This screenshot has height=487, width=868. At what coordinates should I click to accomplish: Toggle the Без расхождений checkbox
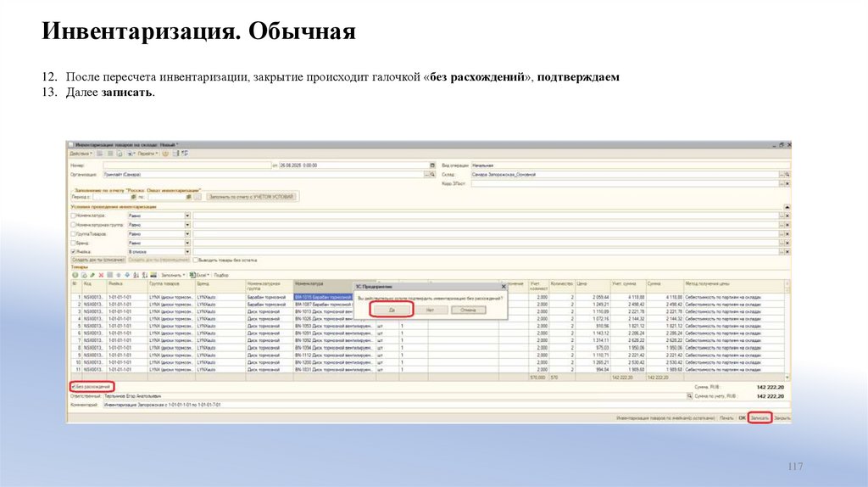pyautogui.click(x=73, y=386)
